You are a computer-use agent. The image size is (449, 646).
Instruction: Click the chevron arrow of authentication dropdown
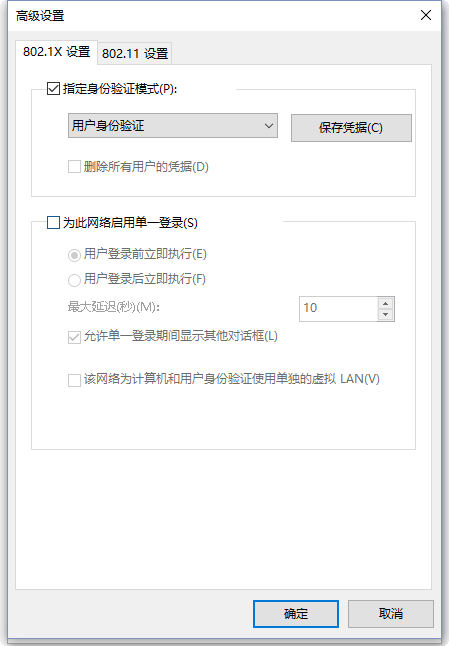[269, 126]
